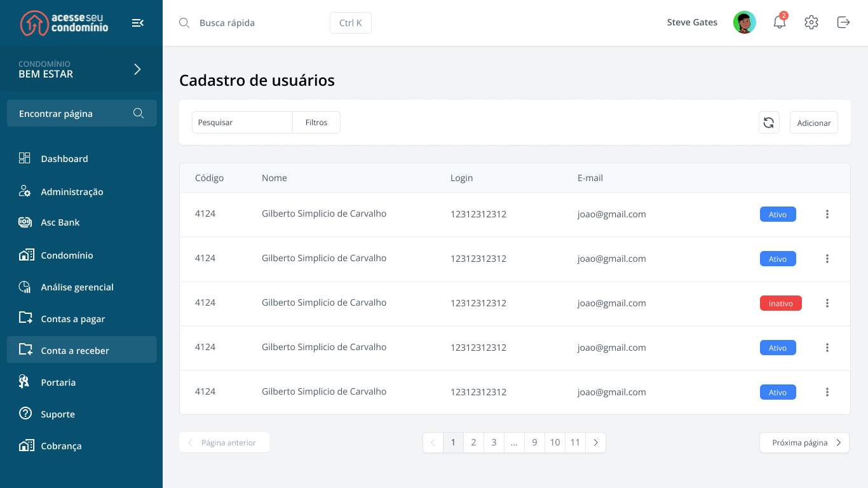Go to page 3
The height and width of the screenshot is (488, 868).
494,443
